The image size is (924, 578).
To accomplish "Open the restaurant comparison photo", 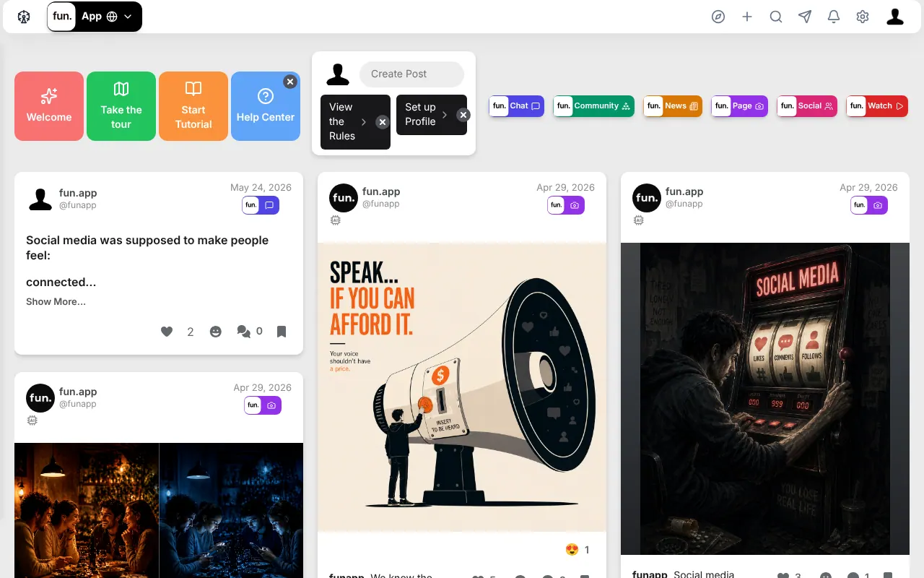I will click(159, 510).
